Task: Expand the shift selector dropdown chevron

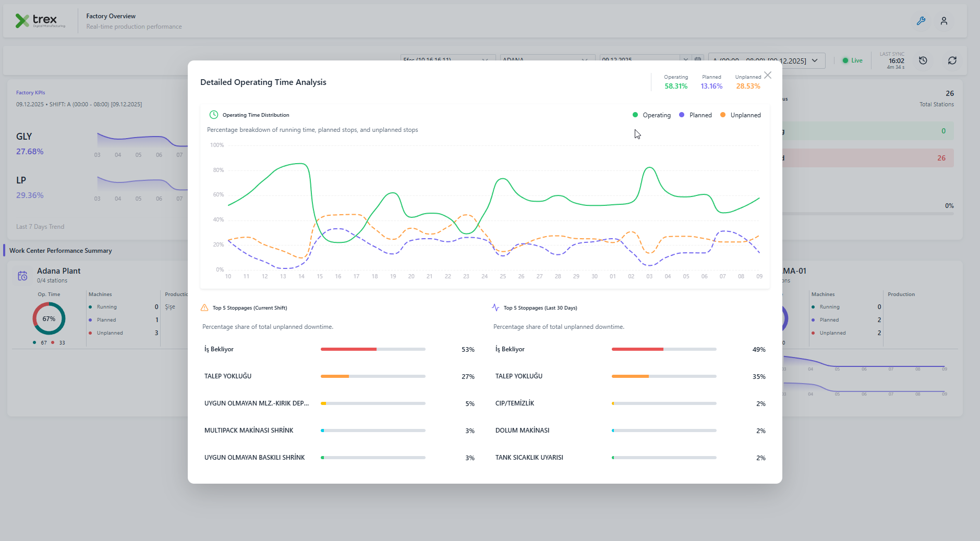Action: 815,60
